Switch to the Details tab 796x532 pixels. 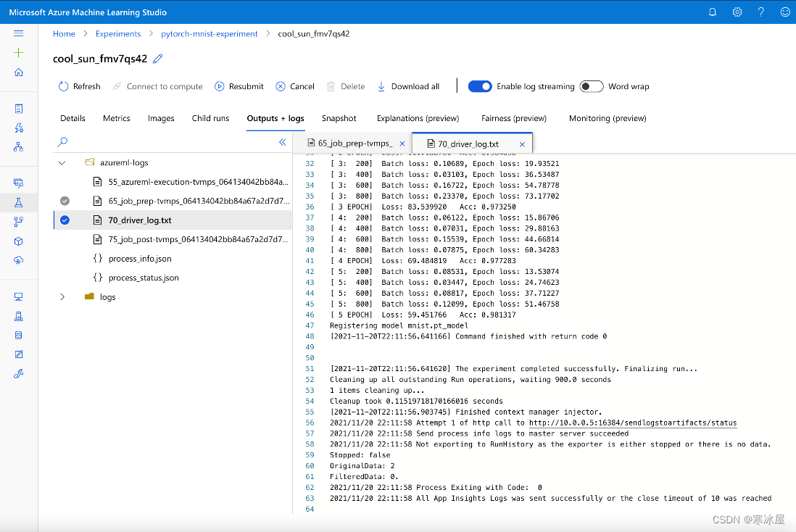[72, 118]
